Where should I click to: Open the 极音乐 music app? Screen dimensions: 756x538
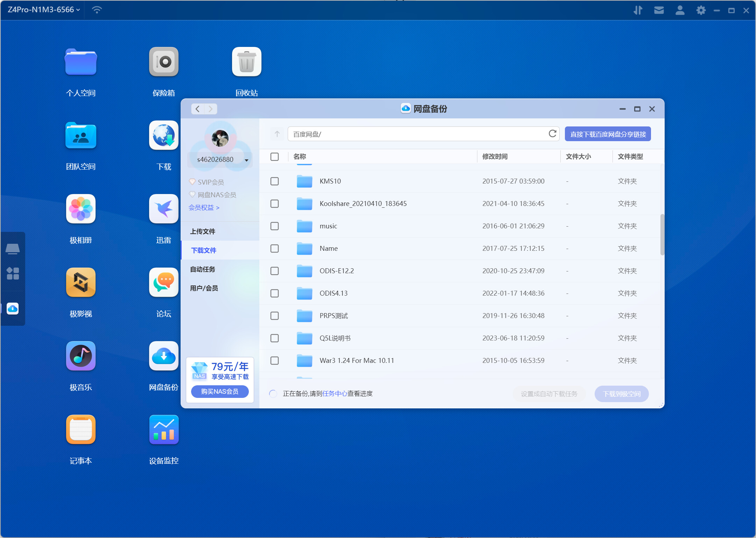click(80, 356)
